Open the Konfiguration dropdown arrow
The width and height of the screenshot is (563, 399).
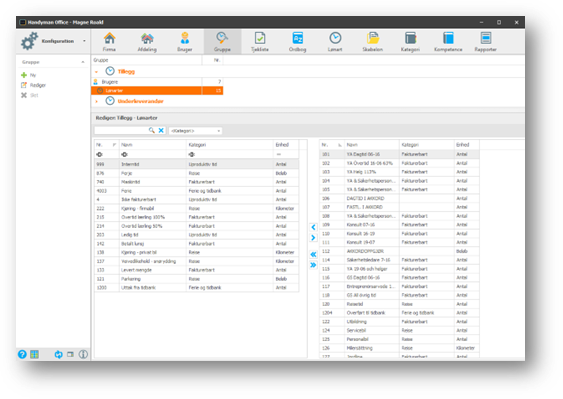tap(84, 41)
